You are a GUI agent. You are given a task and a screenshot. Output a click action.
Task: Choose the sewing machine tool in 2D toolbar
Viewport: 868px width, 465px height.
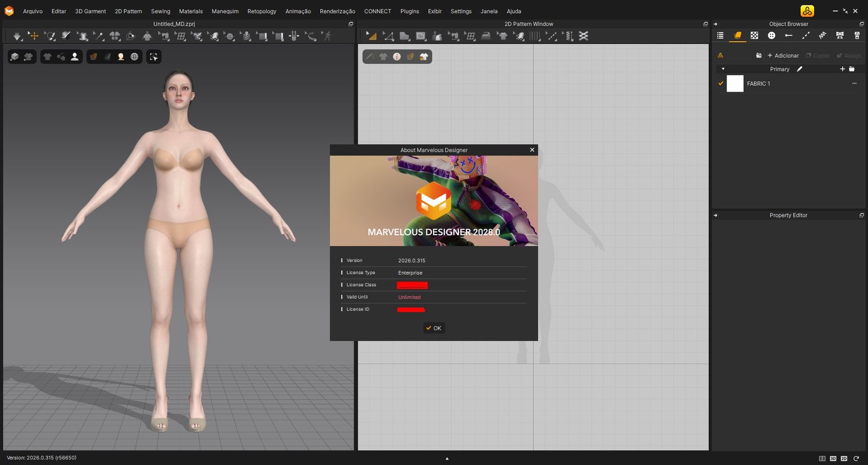pos(454,36)
